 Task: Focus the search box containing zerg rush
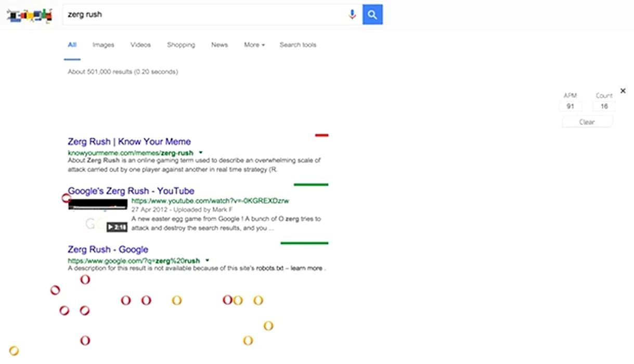coord(203,15)
